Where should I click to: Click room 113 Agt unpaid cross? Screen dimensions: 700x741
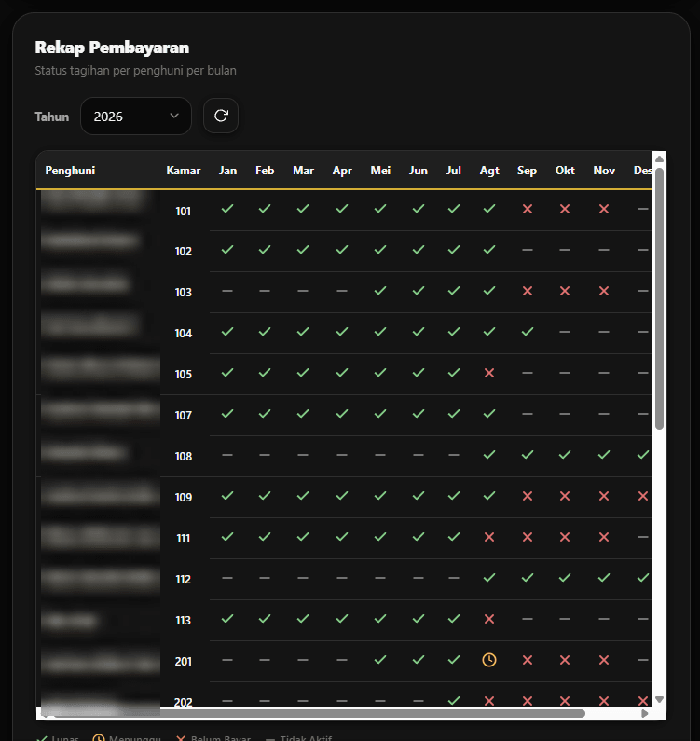[489, 619]
